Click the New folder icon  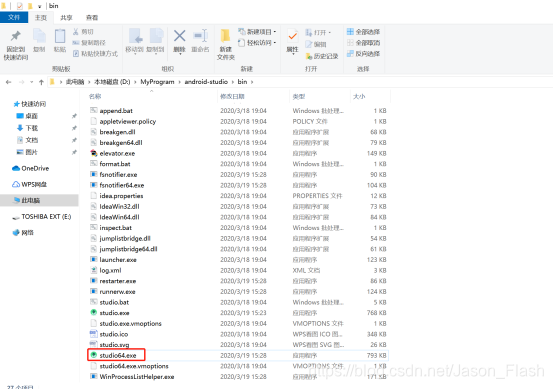point(226,36)
